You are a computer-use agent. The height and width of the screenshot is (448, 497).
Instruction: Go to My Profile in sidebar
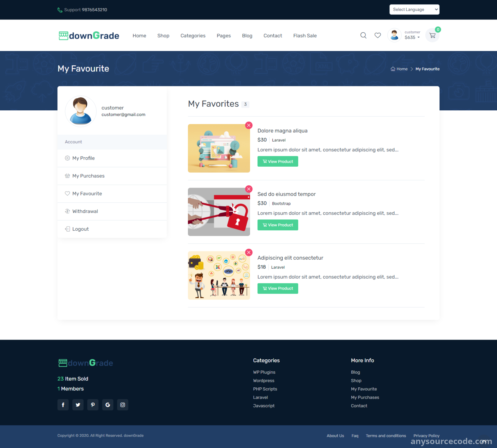112,158
